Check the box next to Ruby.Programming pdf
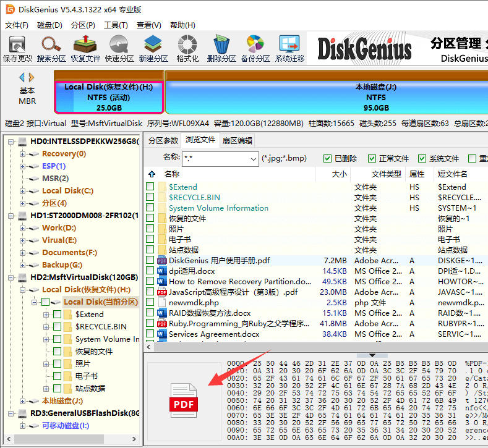This screenshot has height=448, width=488. pos(150,323)
